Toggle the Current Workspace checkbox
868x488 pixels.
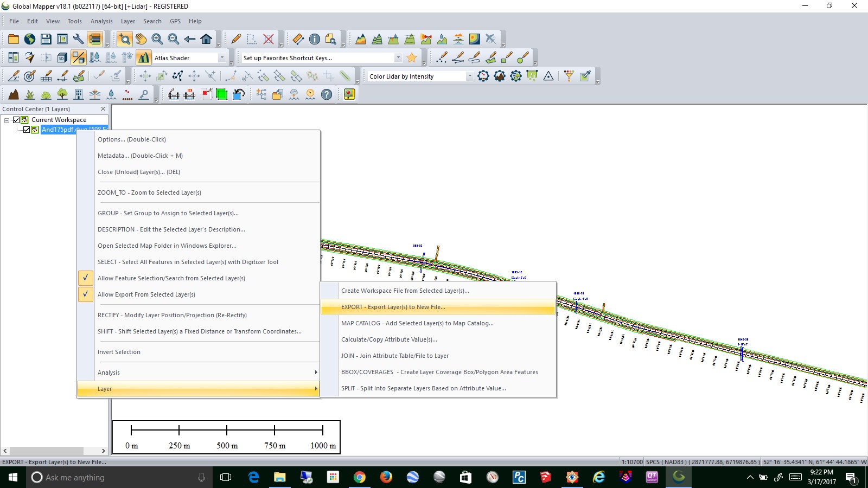click(x=16, y=120)
